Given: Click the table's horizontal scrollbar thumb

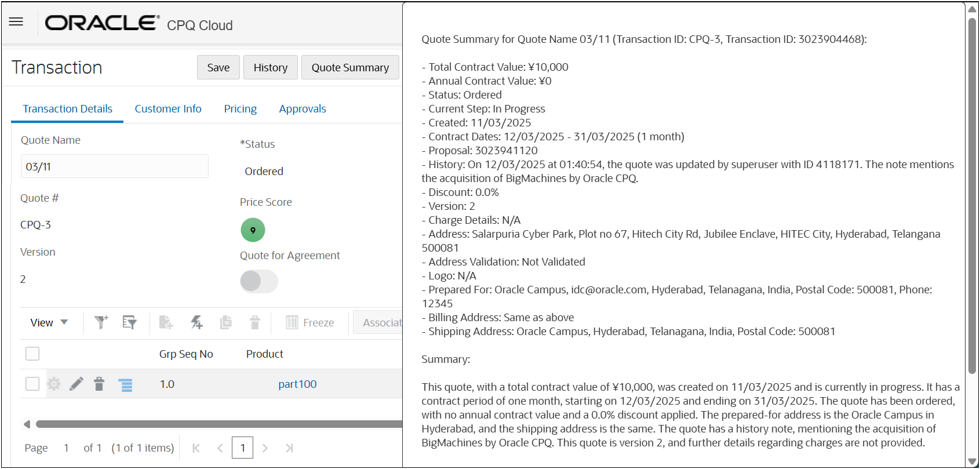Looking at the screenshot, I should (219, 424).
